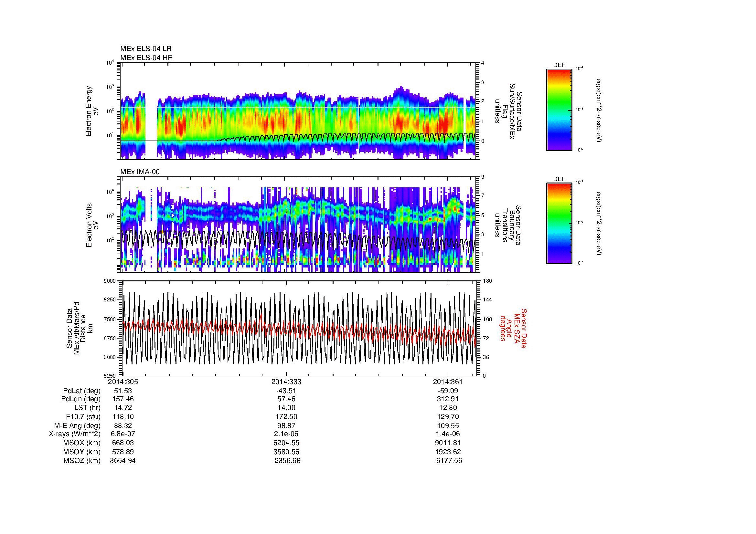This screenshot has width=756, height=534.
Task: Click the 180 tick on SZA axis
Action: tap(488, 281)
